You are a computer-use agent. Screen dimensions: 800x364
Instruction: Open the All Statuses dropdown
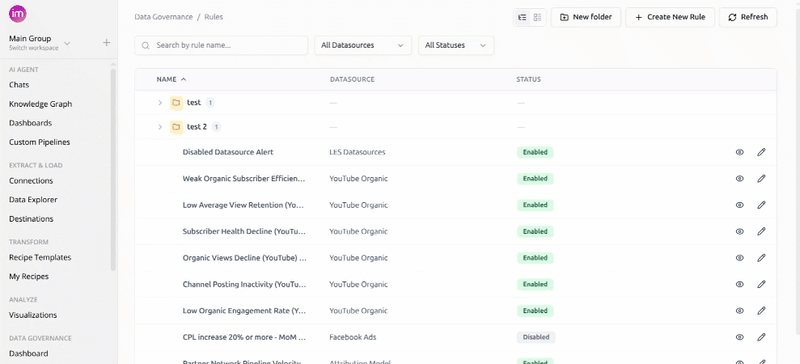coord(456,45)
